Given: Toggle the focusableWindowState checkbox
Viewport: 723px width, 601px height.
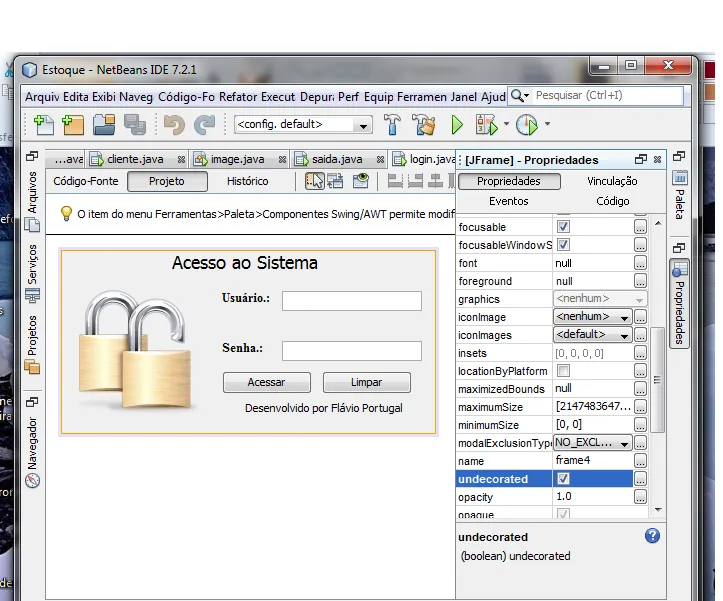Looking at the screenshot, I should (563, 244).
